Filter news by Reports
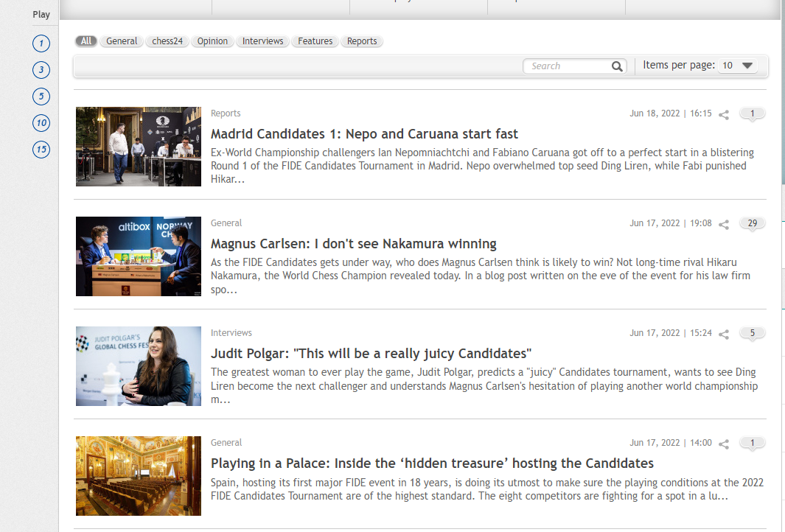 pos(362,41)
